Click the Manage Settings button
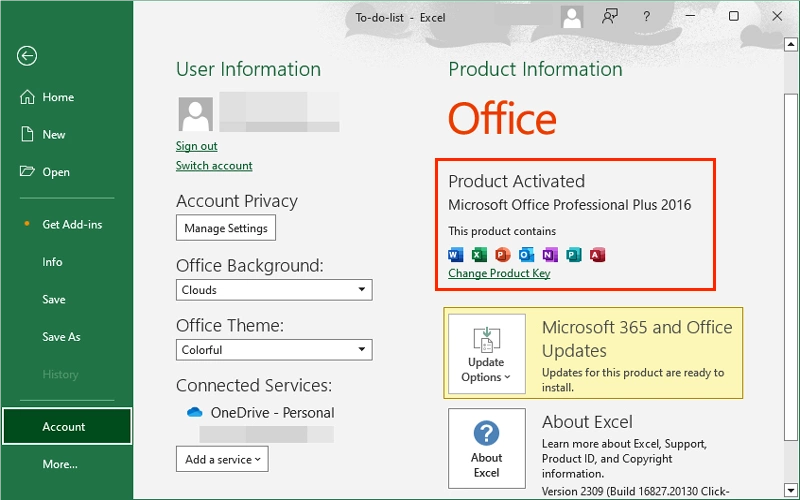Viewport: 800px width, 500px height. tap(226, 228)
